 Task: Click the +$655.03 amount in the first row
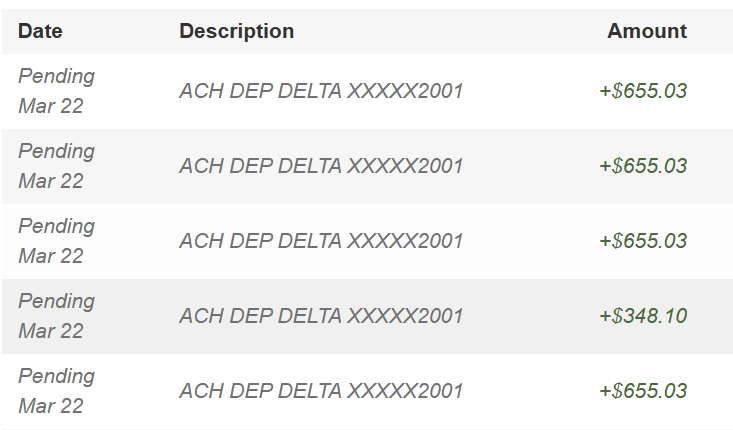643,91
